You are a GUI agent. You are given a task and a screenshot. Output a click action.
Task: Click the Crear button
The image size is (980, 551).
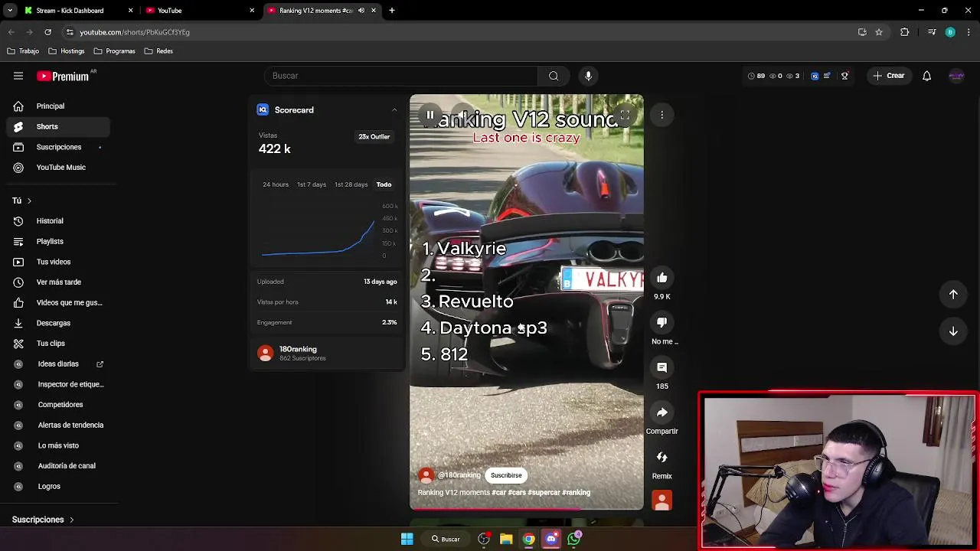click(x=888, y=76)
